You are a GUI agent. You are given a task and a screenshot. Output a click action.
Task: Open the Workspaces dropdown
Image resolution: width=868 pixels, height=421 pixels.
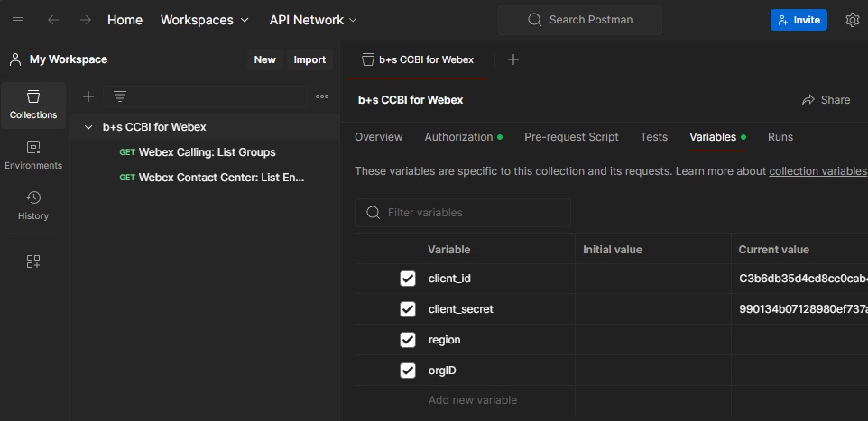pos(204,20)
